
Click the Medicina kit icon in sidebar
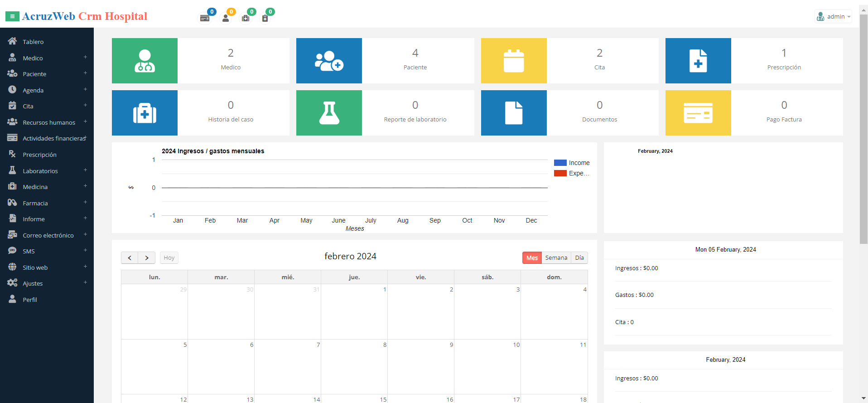click(x=12, y=186)
